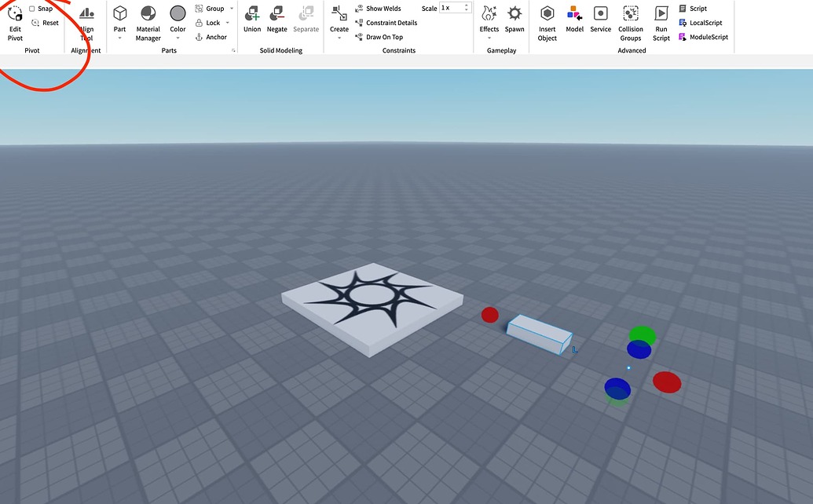Image resolution: width=813 pixels, height=504 pixels.
Task: Click the Spawn icon to add spawn location
Action: tap(515, 17)
